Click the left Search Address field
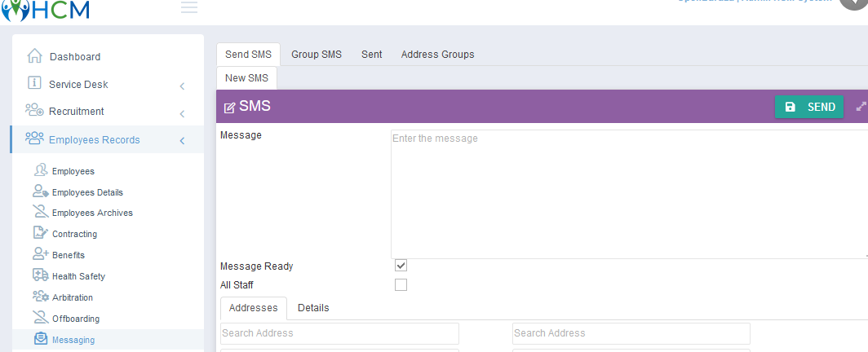 [340, 333]
